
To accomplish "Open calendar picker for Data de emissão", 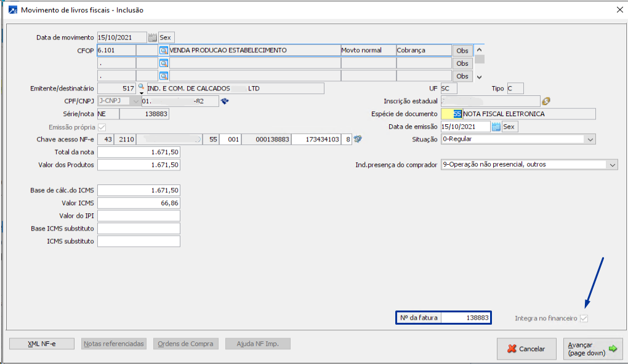I will coord(496,127).
